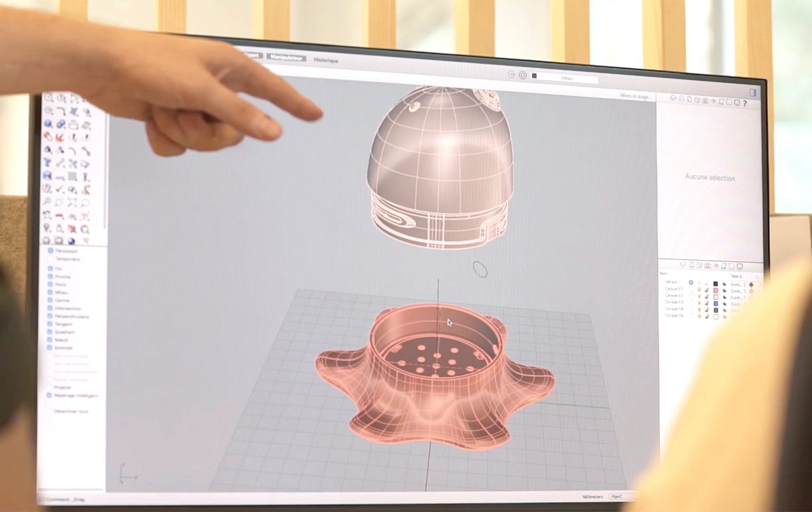Uncheck the Intersection osnap checkbox

(x=50, y=308)
